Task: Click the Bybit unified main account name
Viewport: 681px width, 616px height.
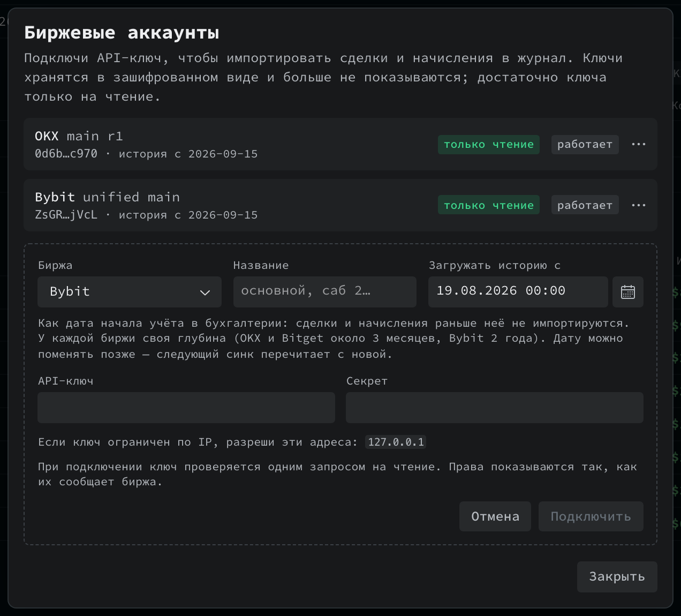Action: point(108,197)
